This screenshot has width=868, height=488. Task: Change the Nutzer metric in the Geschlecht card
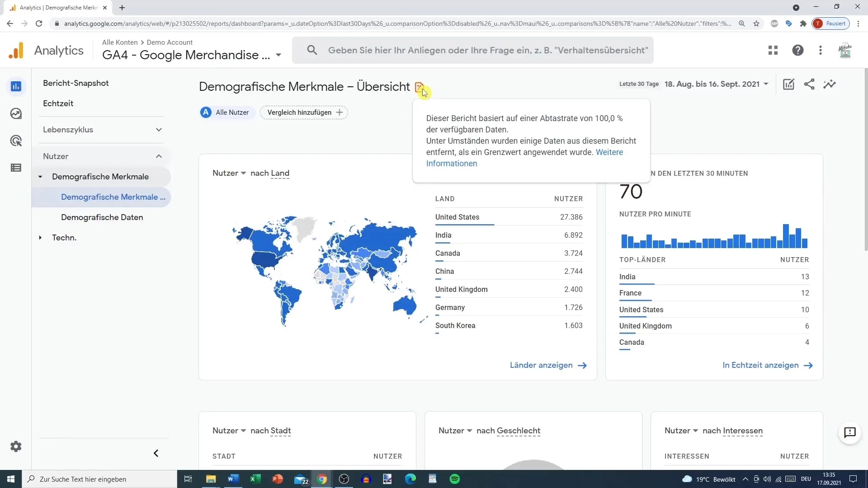[x=455, y=431]
